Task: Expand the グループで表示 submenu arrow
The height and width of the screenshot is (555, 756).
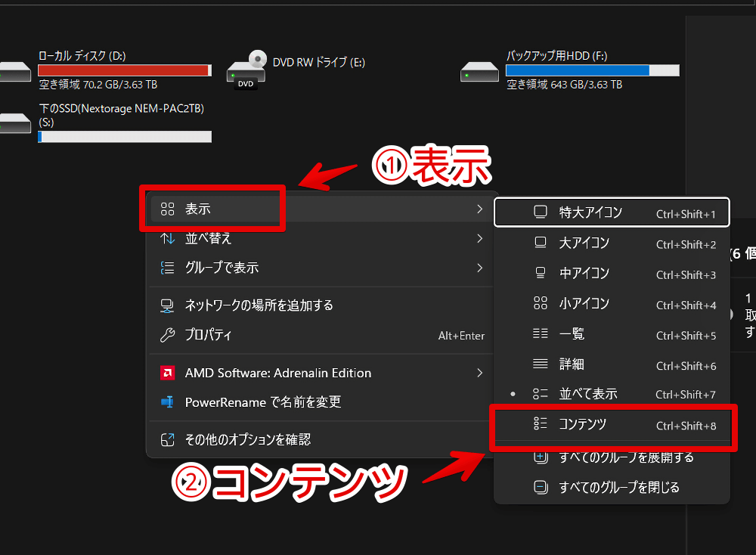Action: tap(479, 268)
